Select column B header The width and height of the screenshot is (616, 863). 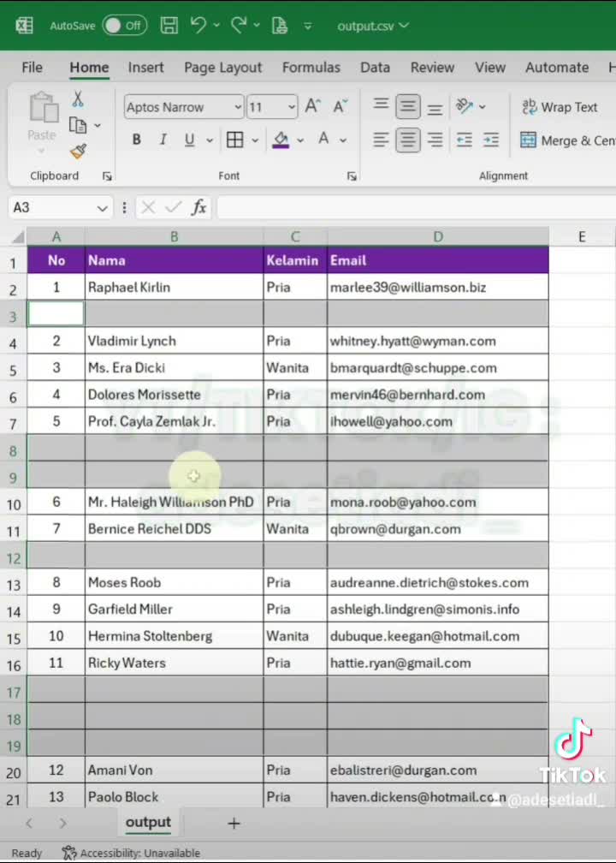[x=174, y=236]
